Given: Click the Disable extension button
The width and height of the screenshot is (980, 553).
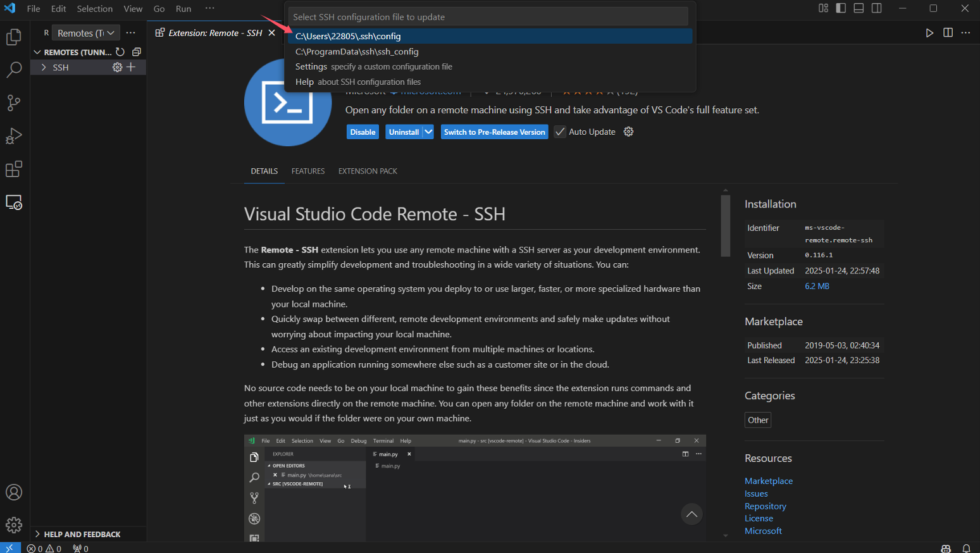Looking at the screenshot, I should point(363,132).
